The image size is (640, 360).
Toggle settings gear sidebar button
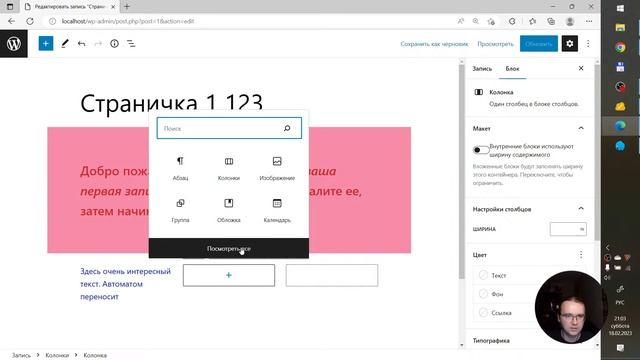pos(570,44)
